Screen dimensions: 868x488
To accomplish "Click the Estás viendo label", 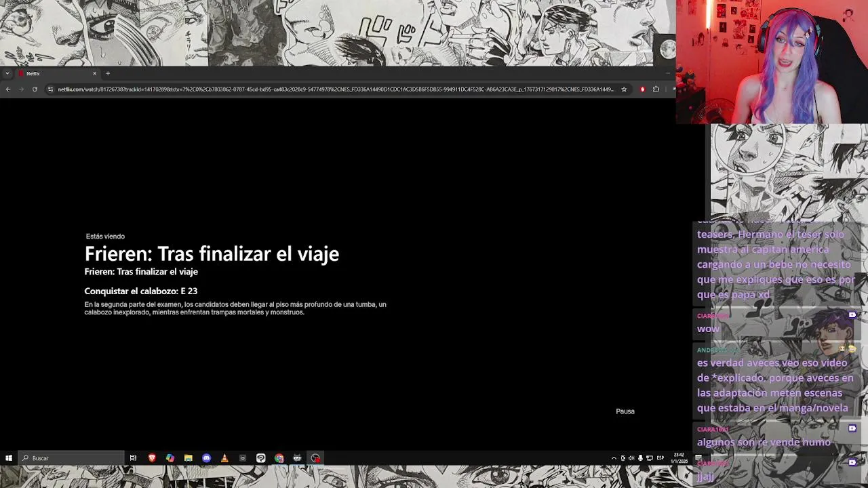I will point(105,236).
